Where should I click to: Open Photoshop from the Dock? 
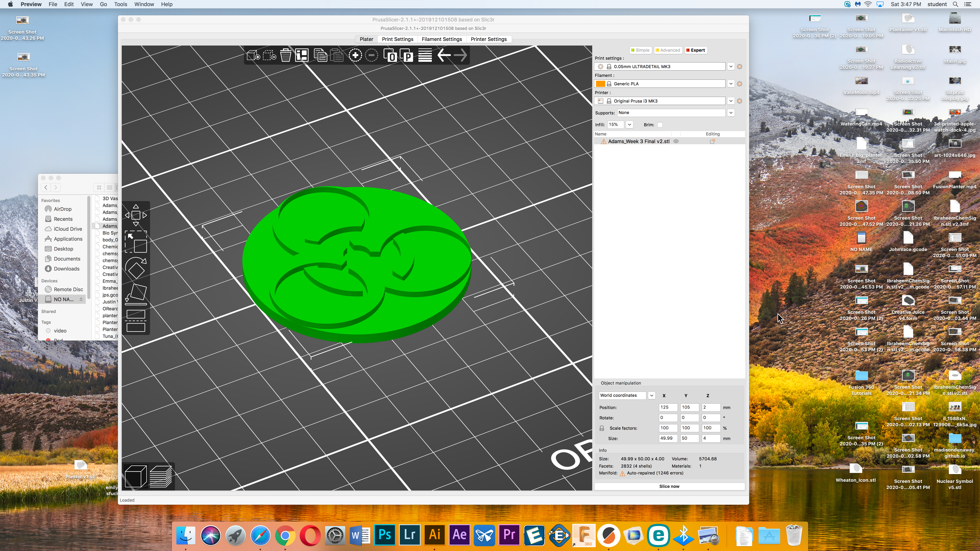coord(385,535)
